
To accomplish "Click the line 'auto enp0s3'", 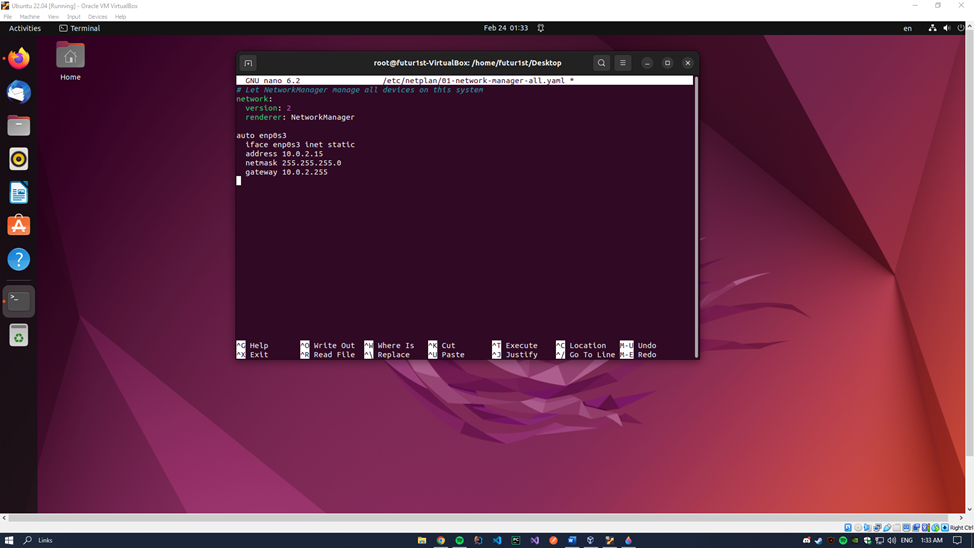I will click(x=261, y=135).
